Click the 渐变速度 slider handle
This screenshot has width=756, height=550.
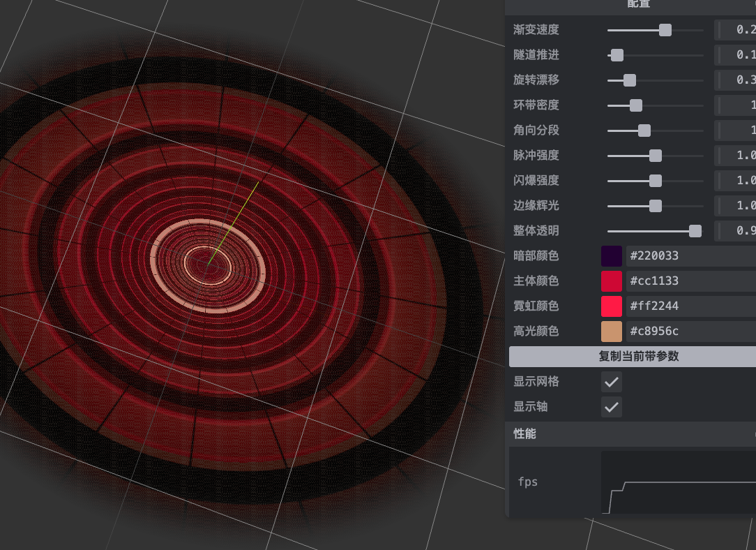(x=665, y=30)
